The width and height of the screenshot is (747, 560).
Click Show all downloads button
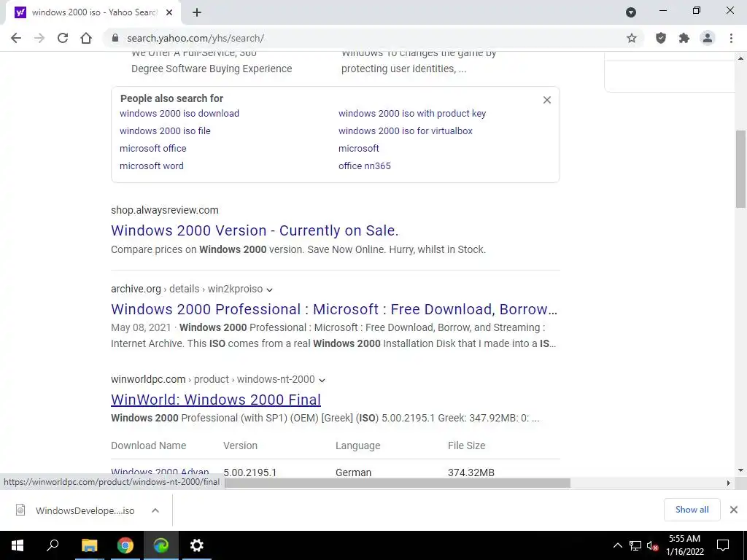point(692,510)
